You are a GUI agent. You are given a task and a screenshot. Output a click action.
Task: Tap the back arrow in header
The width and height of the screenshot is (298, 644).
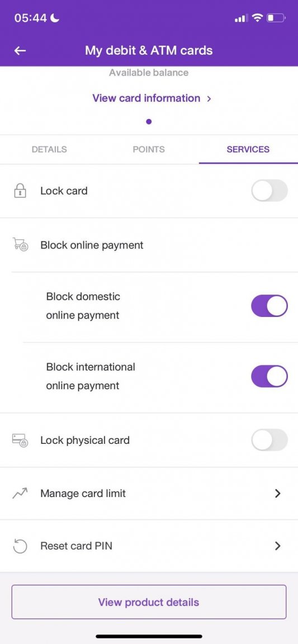[x=20, y=50]
